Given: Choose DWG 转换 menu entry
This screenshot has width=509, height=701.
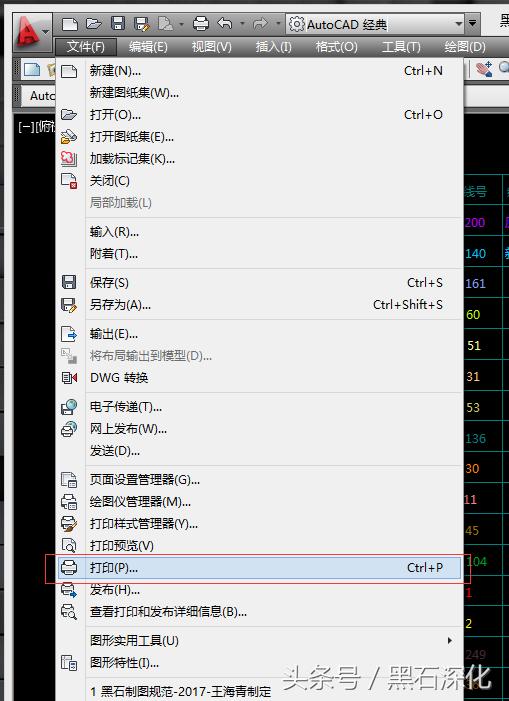Looking at the screenshot, I should pyautogui.click(x=260, y=378).
